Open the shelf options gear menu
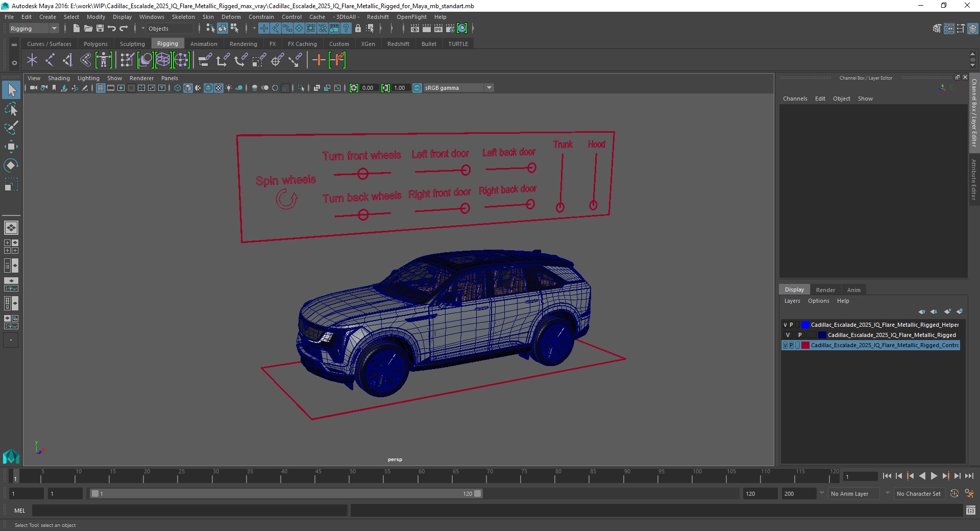Screen dimensions: 980x531 pyautogui.click(x=14, y=63)
